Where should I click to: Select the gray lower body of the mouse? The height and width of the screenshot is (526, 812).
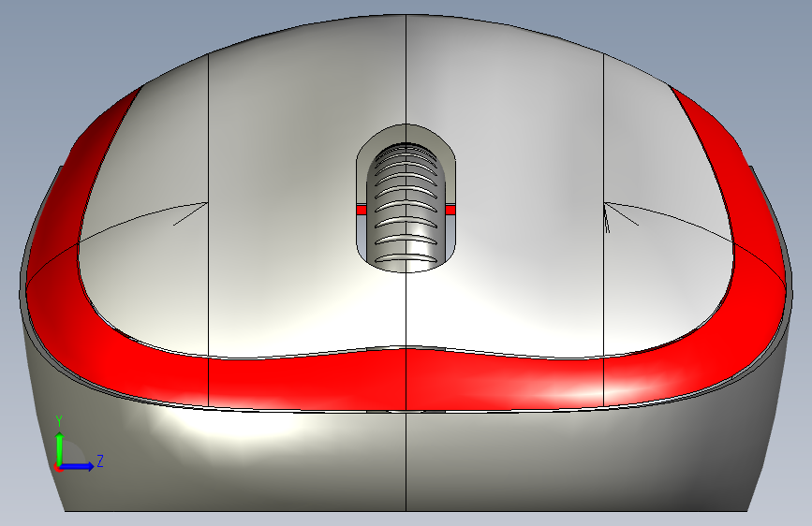click(406, 460)
